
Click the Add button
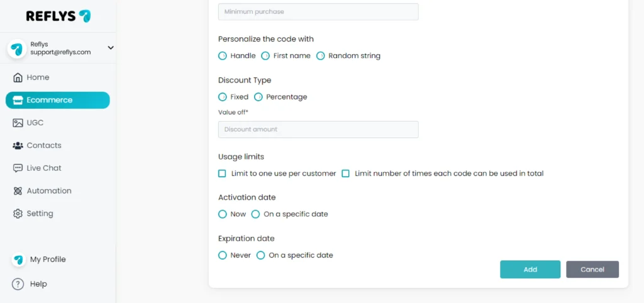coord(530,270)
